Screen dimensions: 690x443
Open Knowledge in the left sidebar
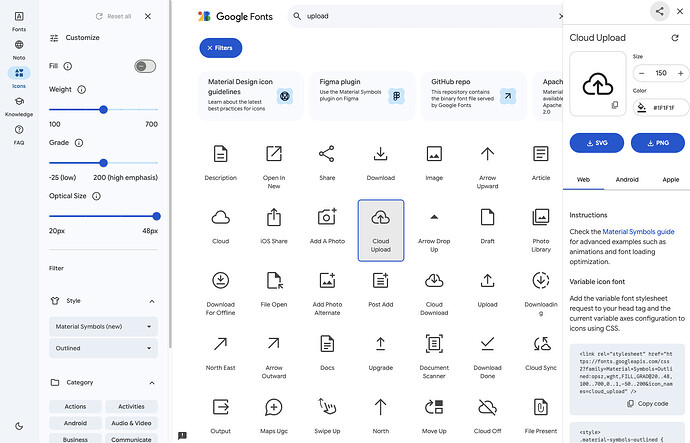[19, 106]
